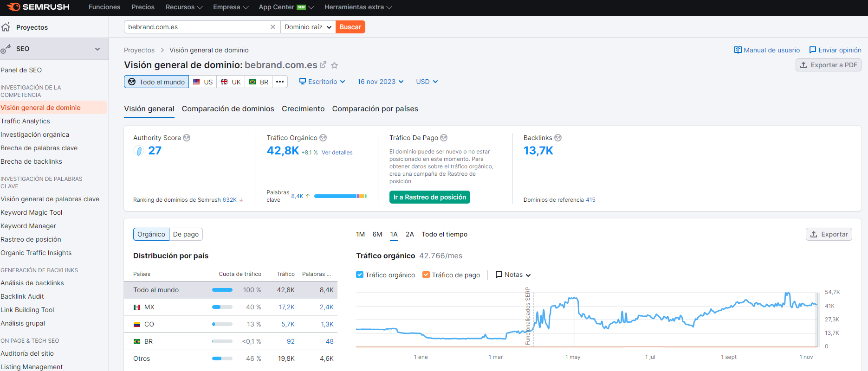
Task: Toggle the Tráfico de pago checkbox
Action: tap(426, 275)
